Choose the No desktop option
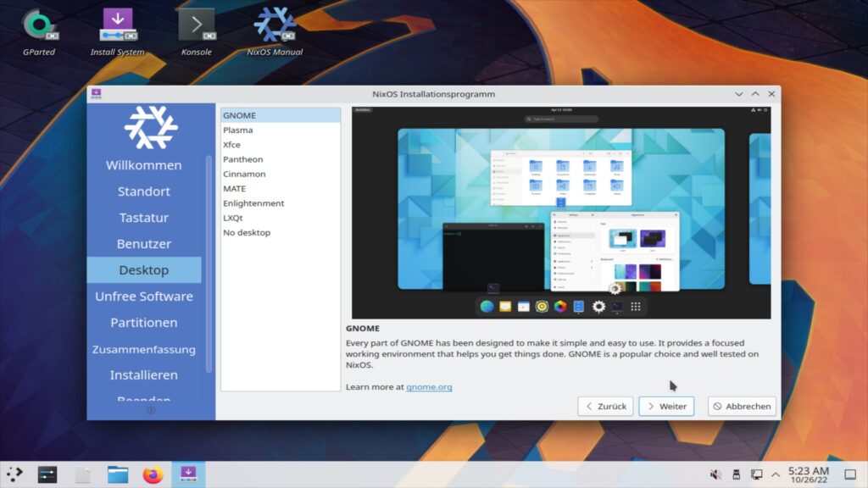The height and width of the screenshot is (488, 868). [281, 232]
